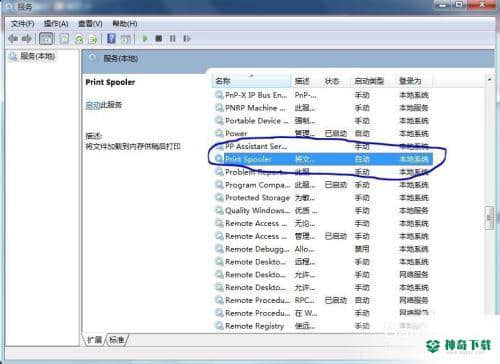Open the 查看(V) menu
Image resolution: width=500 pixels, height=364 pixels.
pos(90,24)
